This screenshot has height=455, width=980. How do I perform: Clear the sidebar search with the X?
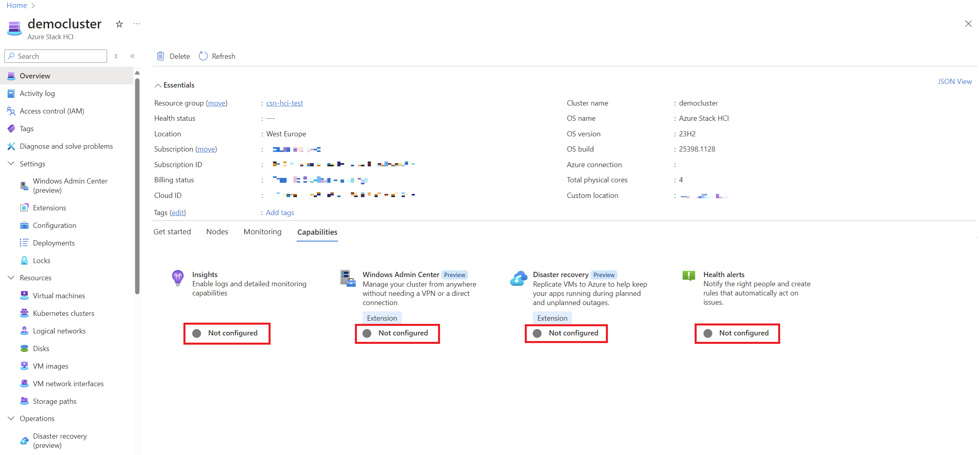116,56
